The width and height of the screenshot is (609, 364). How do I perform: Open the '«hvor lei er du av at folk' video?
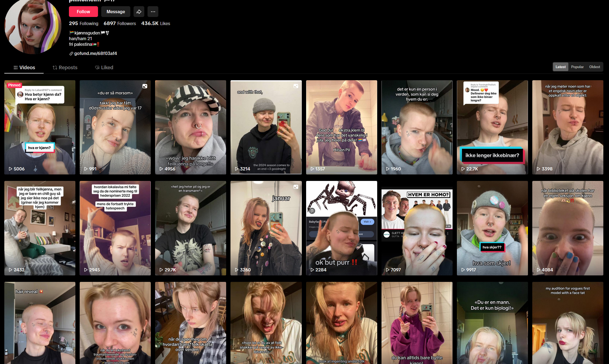[266, 323]
